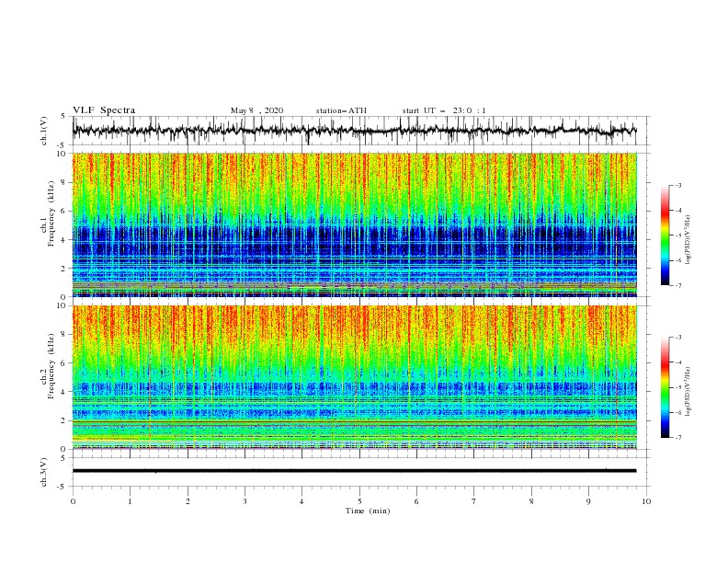The width and height of the screenshot is (728, 563).
Task: Click the color scale bar beside ch.1 spectrogram
Action: click(x=665, y=236)
